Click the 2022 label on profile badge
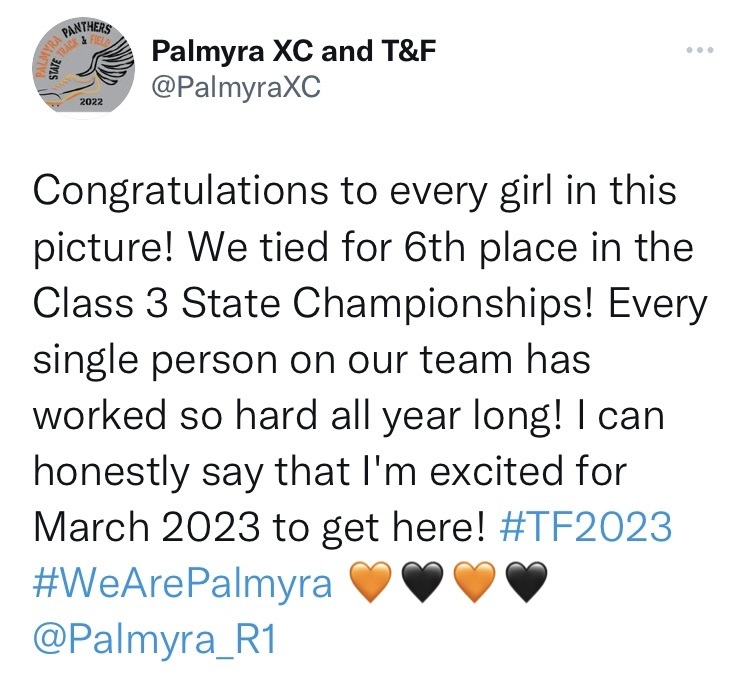 coord(91,101)
